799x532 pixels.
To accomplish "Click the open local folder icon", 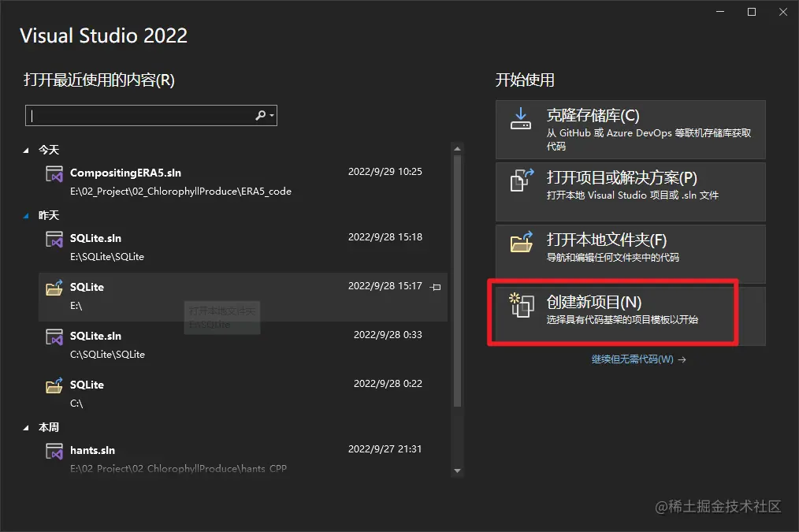I will [522, 241].
